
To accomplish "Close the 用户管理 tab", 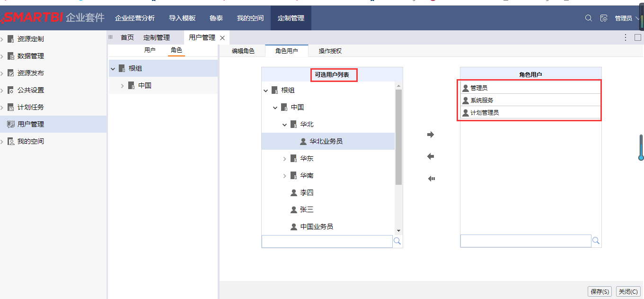I will [222, 37].
